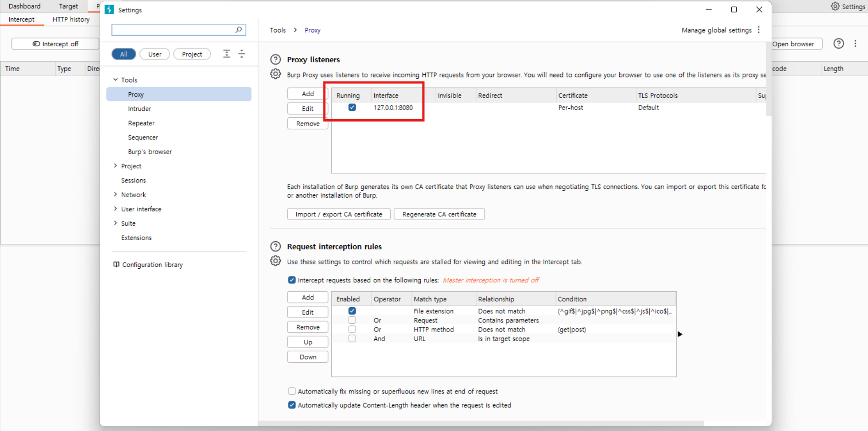Select Burp's browser in the settings tree

(150, 151)
